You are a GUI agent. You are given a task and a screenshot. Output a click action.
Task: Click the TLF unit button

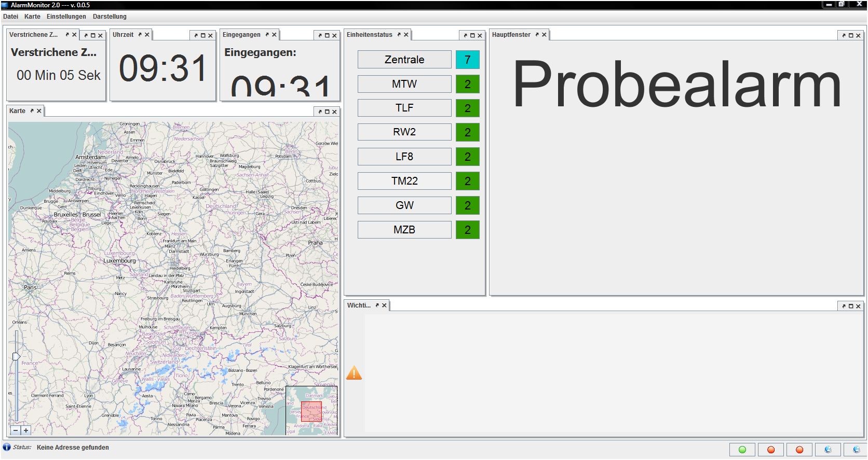(404, 108)
